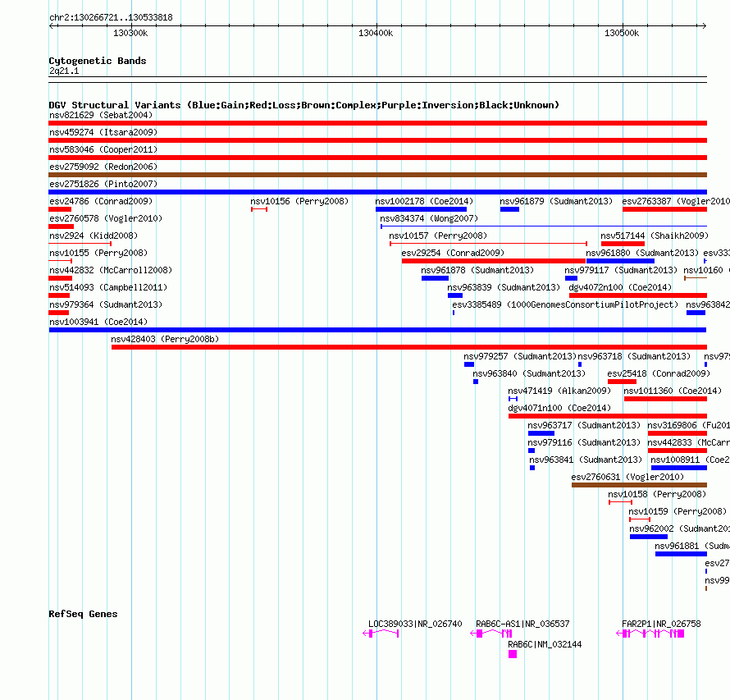This screenshot has height=700, width=730.
Task: Select the red nsv517144 (Shaikh2009) bar
Action: click(623, 244)
